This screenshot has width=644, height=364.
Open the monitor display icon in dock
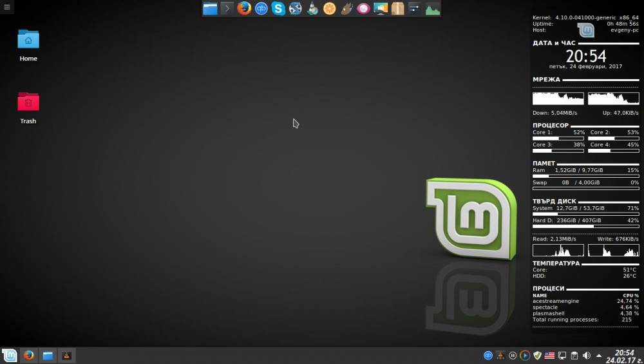(x=381, y=8)
